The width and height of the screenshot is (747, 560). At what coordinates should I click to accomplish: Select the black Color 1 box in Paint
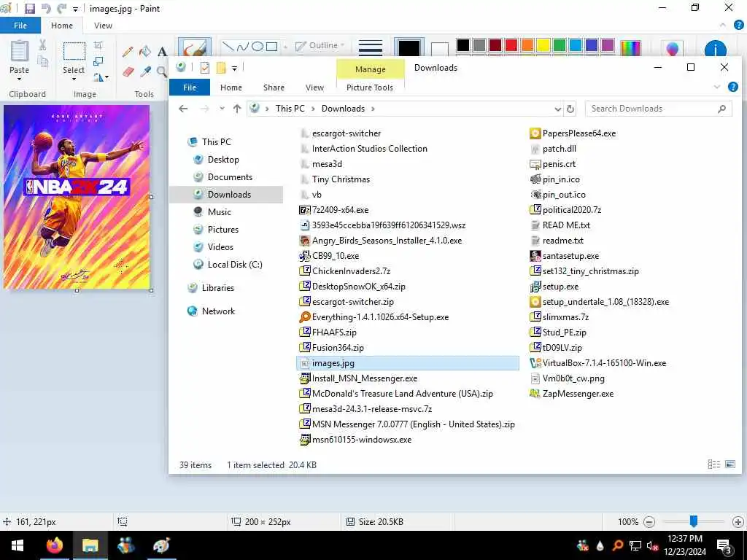(409, 48)
